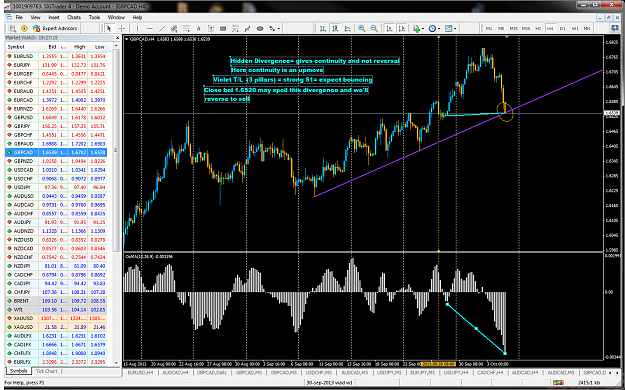The image size is (625, 390).
Task: Click the Expert Advisors button
Action: tap(55, 28)
